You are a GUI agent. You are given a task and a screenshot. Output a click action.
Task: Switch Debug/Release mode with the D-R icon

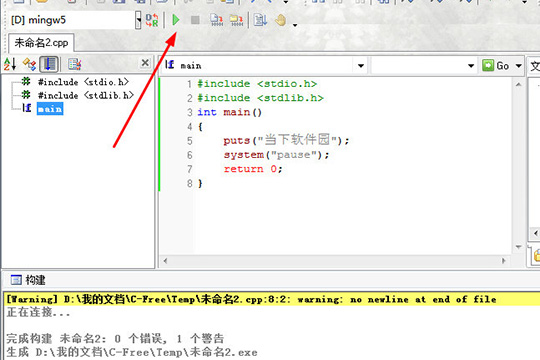coord(152,20)
